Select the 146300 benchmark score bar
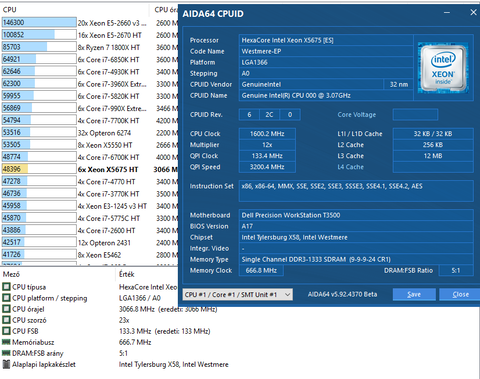The width and height of the screenshot is (480, 379). coord(39,22)
